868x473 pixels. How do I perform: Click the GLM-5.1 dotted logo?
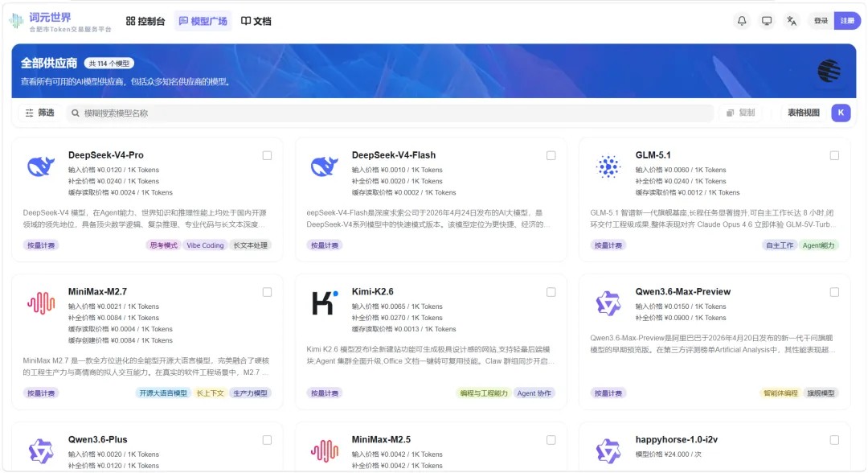608,167
